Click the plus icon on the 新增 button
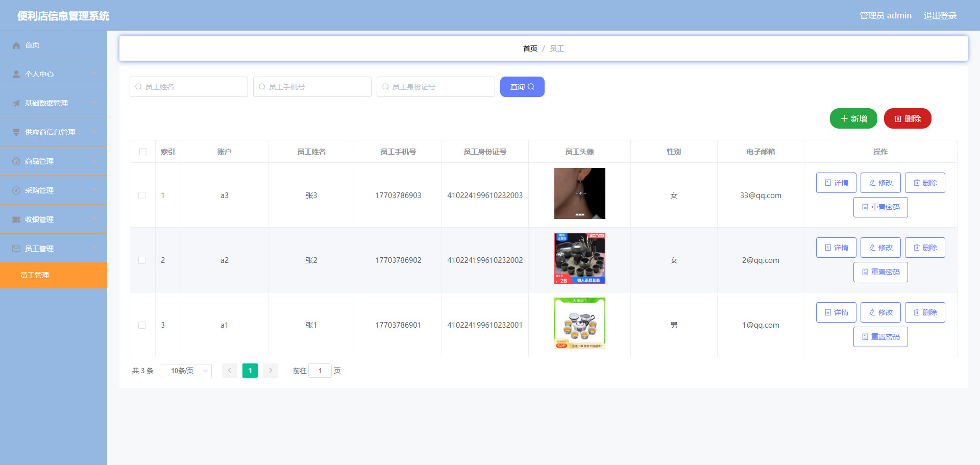The width and height of the screenshot is (980, 465). [844, 118]
